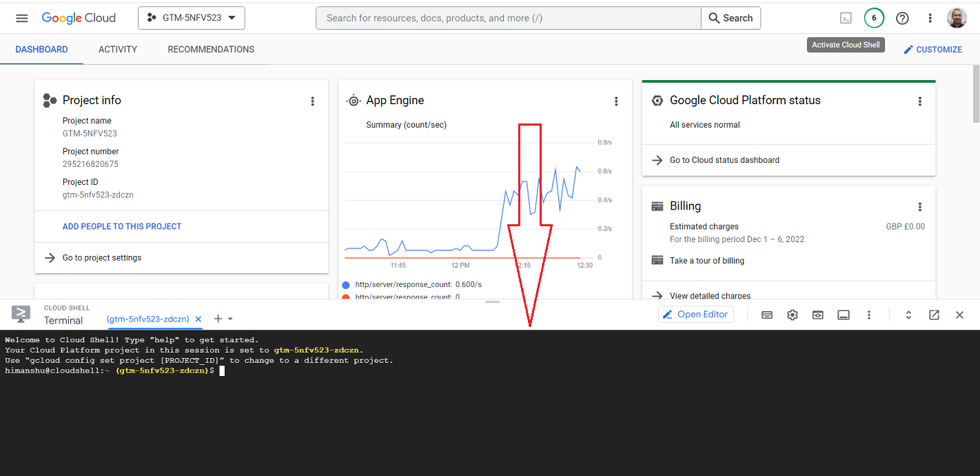Open Cloud Shell terminal settings gear
Image resolution: width=980 pixels, height=476 pixels.
point(793,315)
